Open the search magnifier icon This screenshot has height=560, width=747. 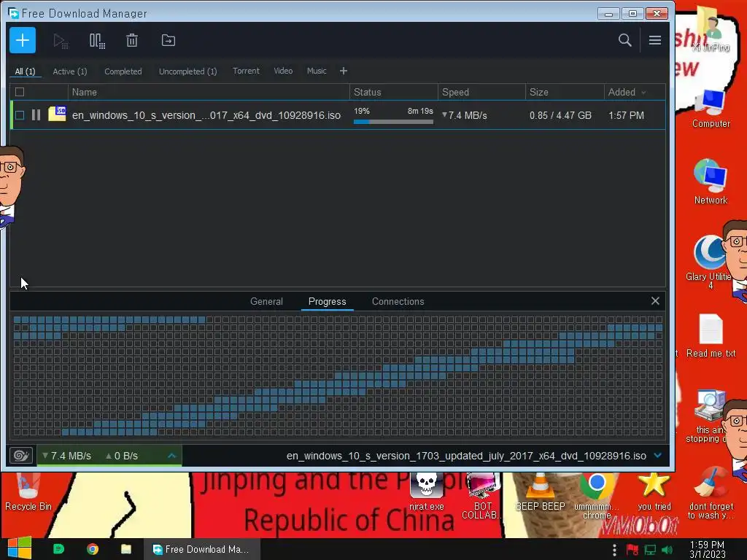click(625, 41)
